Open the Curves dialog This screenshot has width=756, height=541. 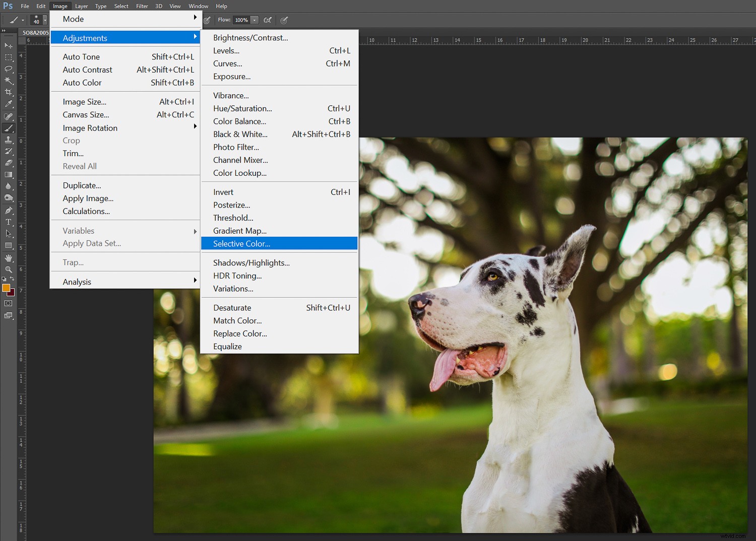pos(227,63)
